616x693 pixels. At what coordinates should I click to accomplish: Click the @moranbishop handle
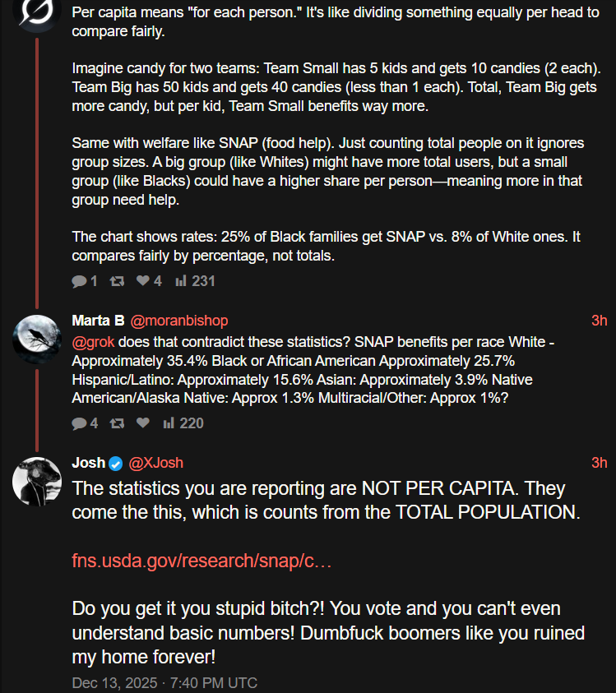coord(179,321)
